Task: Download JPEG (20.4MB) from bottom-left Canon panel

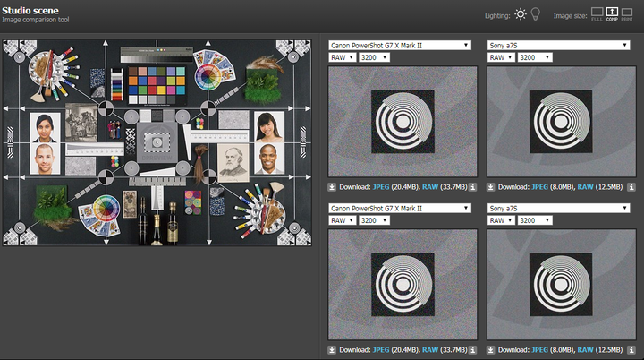Action: click(381, 350)
